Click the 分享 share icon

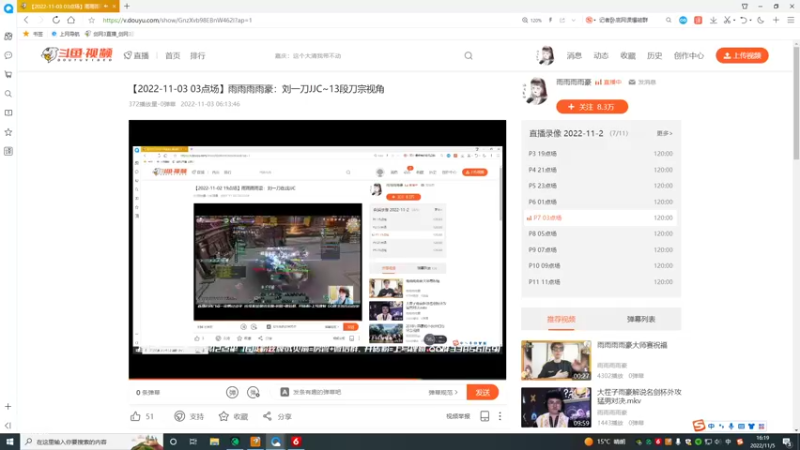267,416
